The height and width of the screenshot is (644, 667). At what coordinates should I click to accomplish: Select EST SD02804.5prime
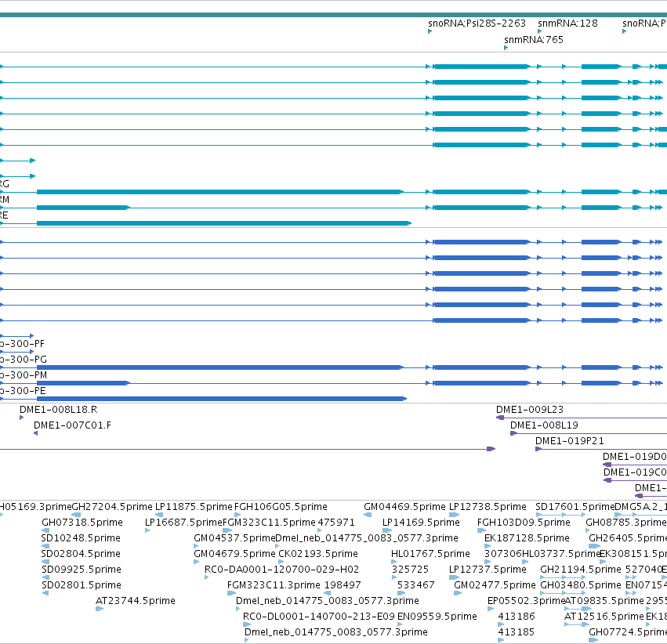pos(81,555)
